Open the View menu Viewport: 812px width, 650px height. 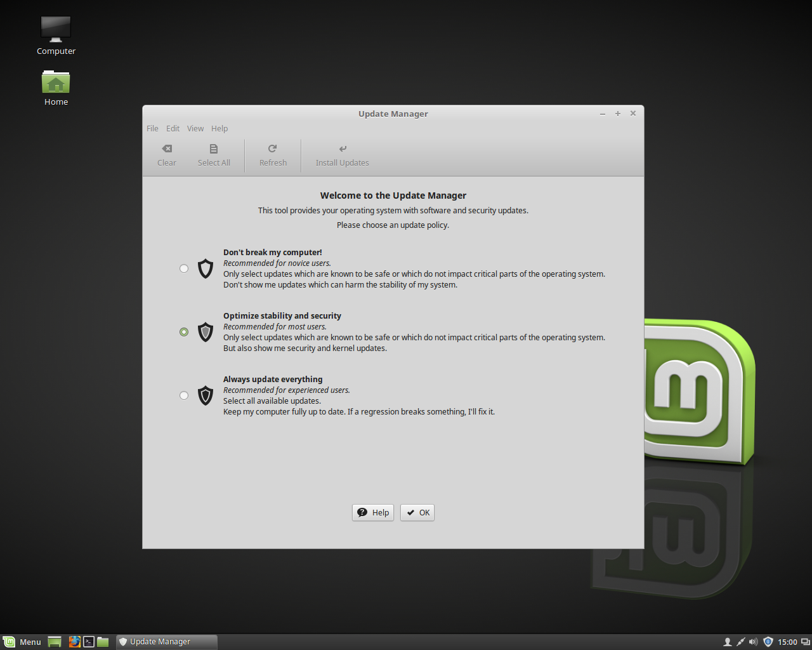[x=195, y=128]
